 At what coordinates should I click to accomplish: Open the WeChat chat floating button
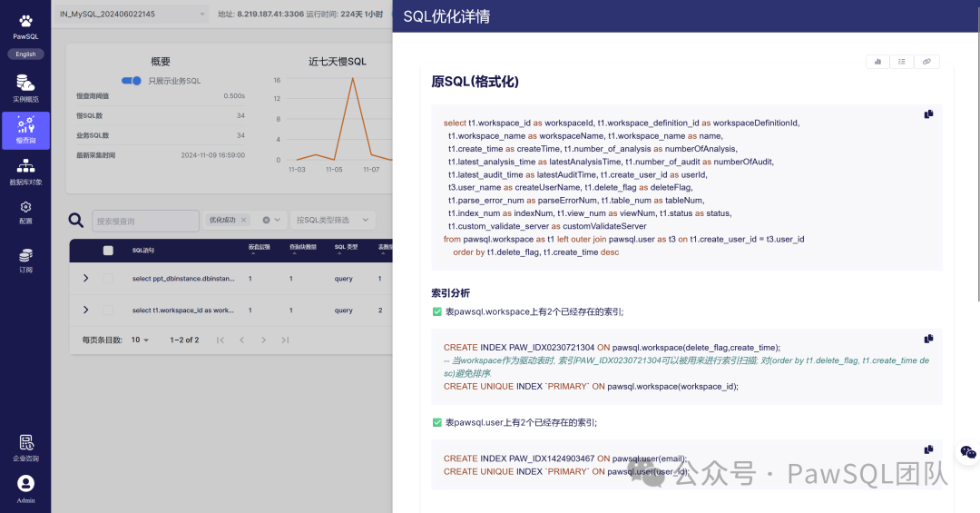pos(968,451)
